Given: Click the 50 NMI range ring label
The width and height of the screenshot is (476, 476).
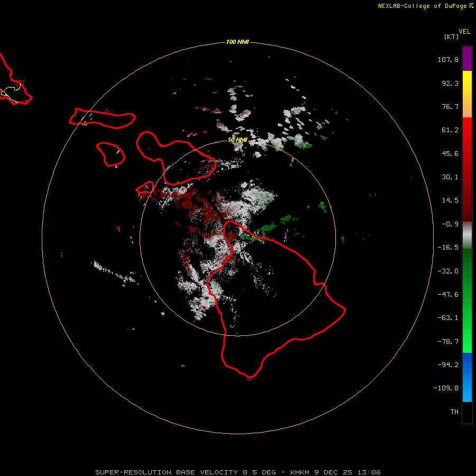Looking at the screenshot, I should pos(237,140).
